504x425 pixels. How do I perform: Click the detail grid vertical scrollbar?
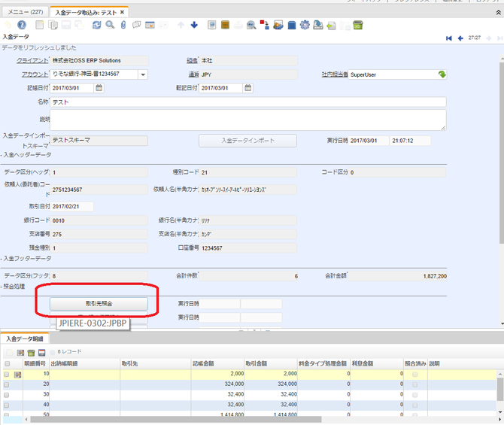pos(499,390)
